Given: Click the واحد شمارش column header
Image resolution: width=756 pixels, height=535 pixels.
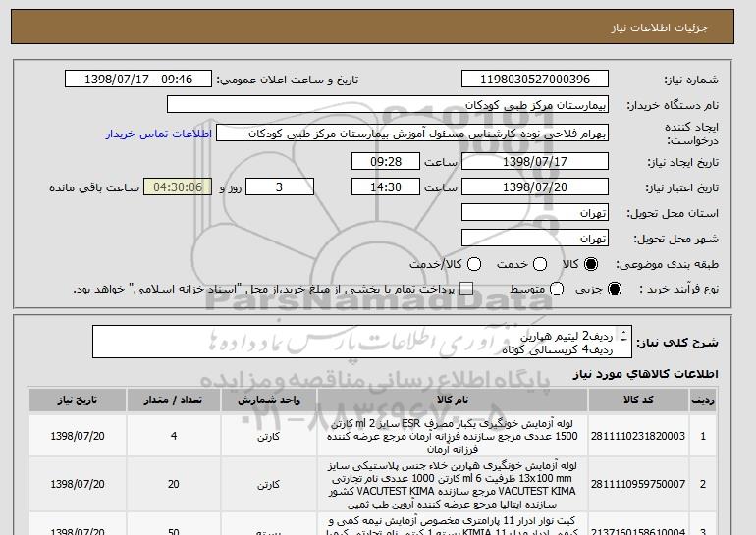Looking at the screenshot, I should (x=269, y=401).
